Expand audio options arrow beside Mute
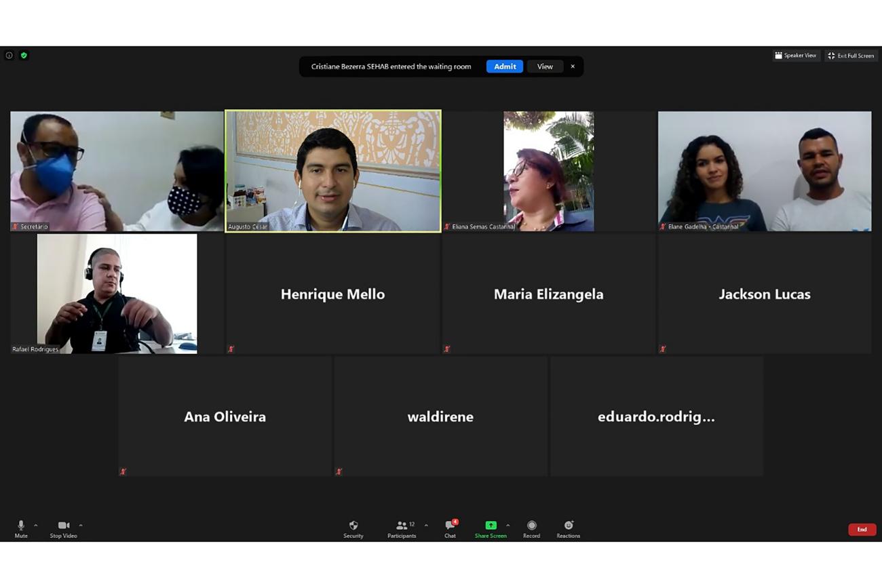882x588 pixels. click(x=36, y=526)
